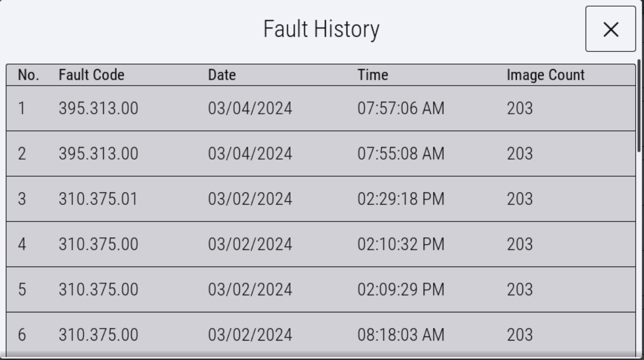Click the Fault Code column header

coord(91,75)
